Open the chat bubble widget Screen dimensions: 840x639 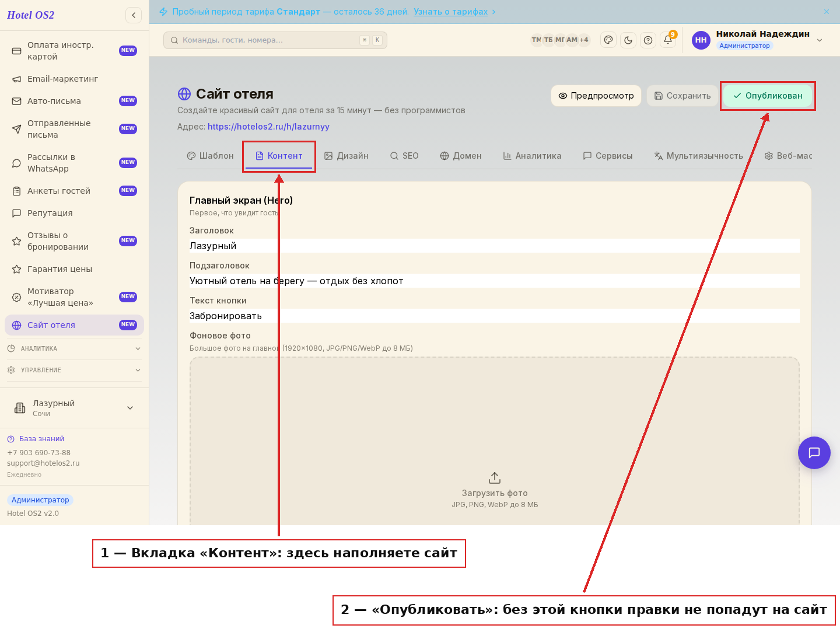(814, 453)
